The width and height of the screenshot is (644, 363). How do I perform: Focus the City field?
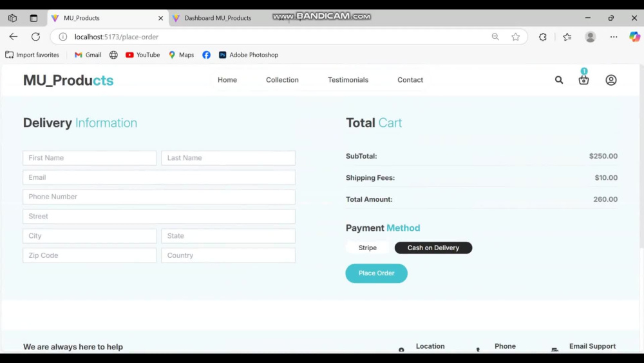[x=90, y=235]
